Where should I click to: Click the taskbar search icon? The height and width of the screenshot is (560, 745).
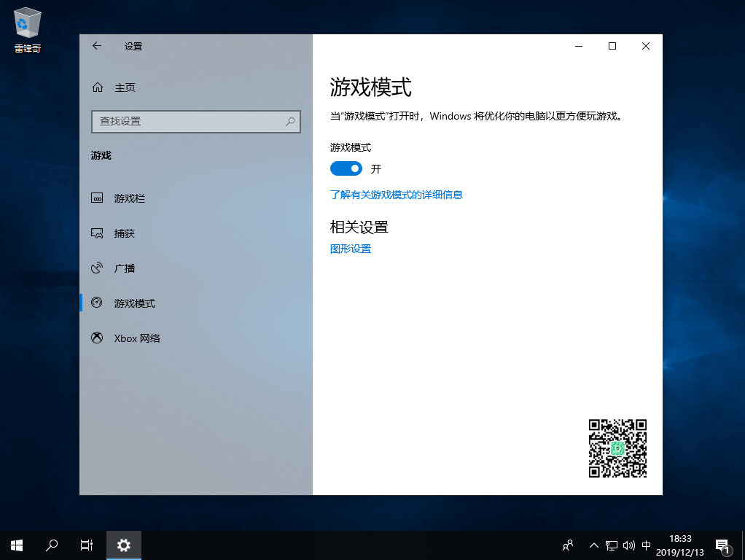51,545
